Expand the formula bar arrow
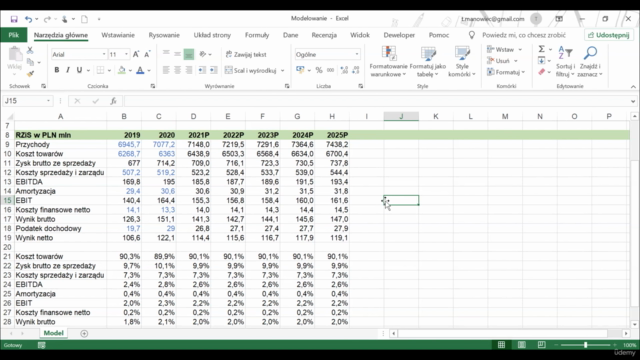The height and width of the screenshot is (360, 640). click(633, 101)
